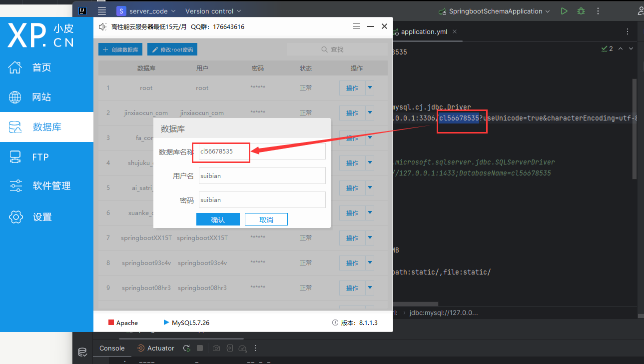Click the 密码 password input field

262,199
